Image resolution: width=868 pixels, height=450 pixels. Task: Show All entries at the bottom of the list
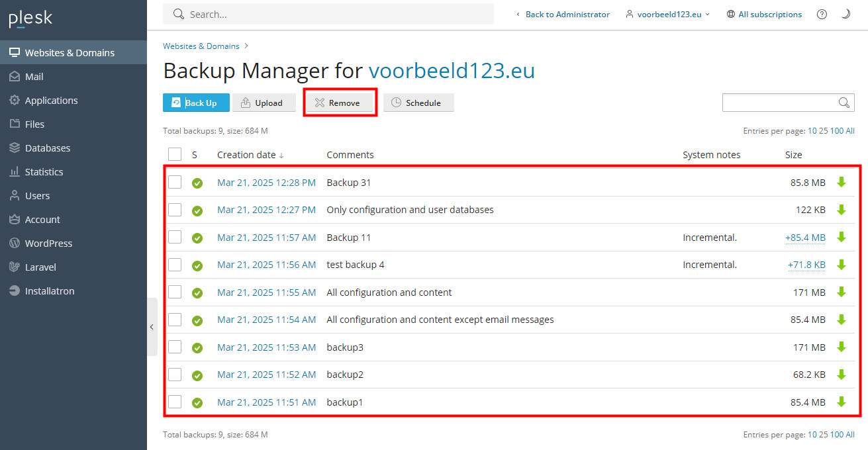coord(850,434)
